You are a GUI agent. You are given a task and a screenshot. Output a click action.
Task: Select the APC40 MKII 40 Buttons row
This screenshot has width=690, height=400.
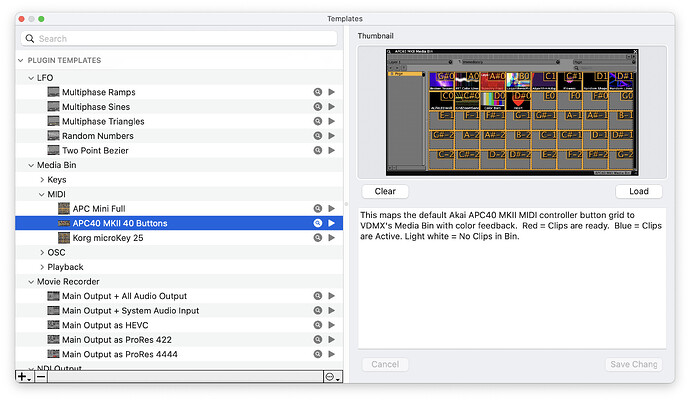click(x=179, y=223)
